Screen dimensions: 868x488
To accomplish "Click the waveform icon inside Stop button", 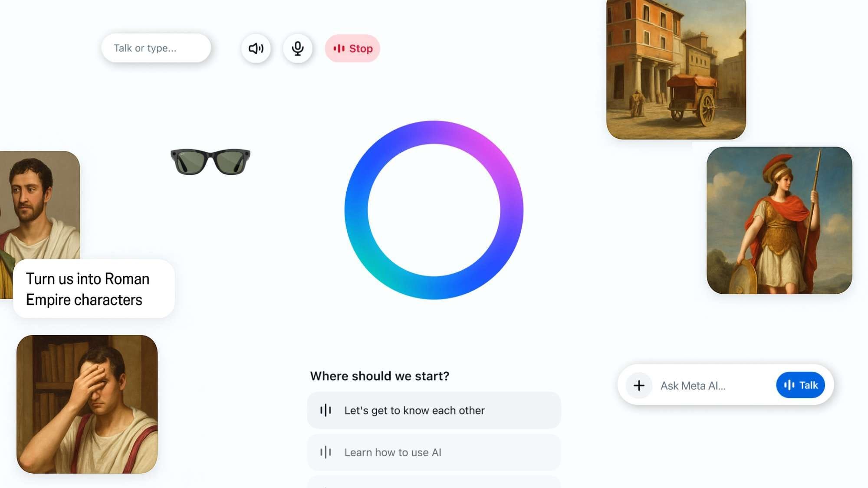I will coord(339,49).
